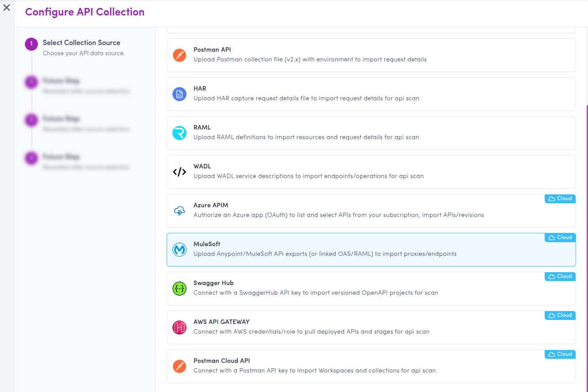This screenshot has width=588, height=392.
Task: Click the Swagger Hub green icon
Action: 179,289
